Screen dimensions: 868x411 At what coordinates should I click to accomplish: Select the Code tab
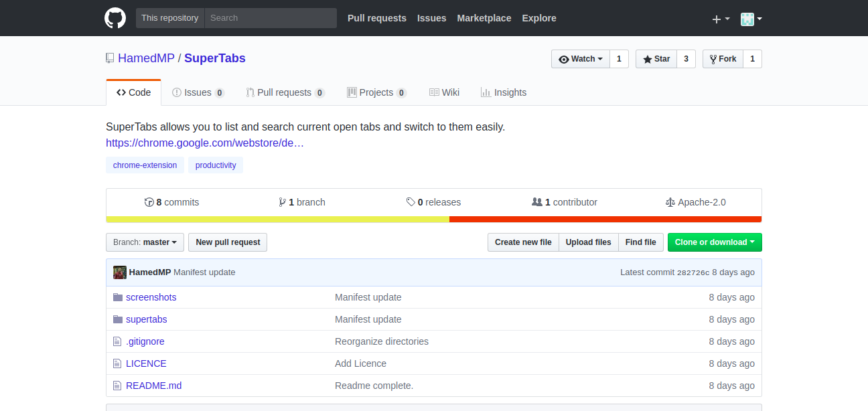pos(134,92)
